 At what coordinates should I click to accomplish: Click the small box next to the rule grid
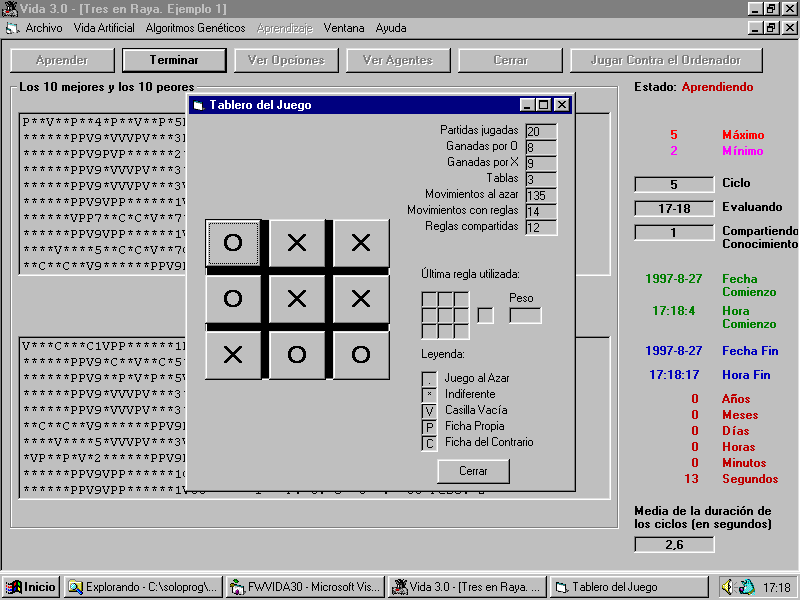485,315
